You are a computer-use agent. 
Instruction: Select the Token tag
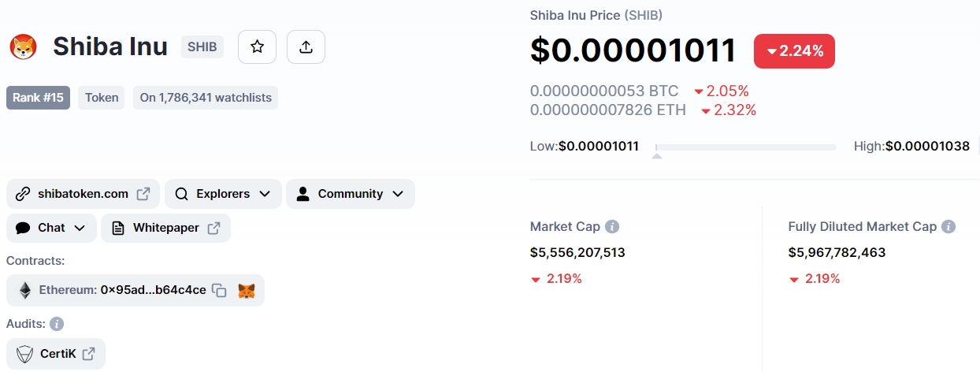[102, 98]
